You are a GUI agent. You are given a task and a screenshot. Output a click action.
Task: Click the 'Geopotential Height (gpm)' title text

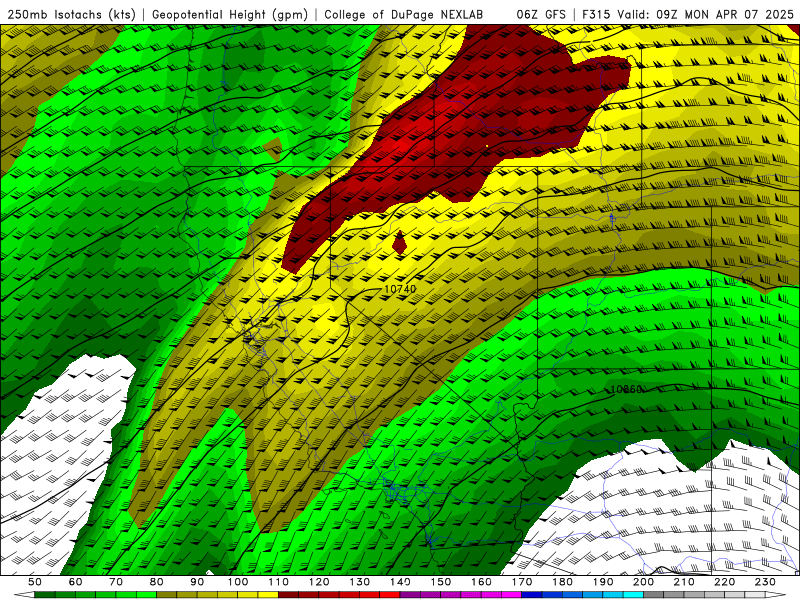click(x=230, y=14)
